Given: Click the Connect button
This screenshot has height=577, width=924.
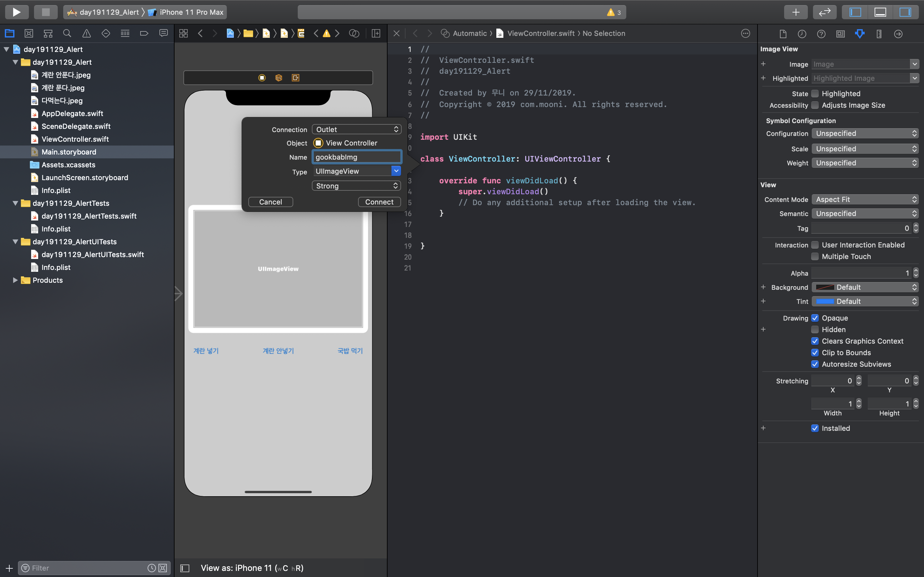Looking at the screenshot, I should (379, 202).
